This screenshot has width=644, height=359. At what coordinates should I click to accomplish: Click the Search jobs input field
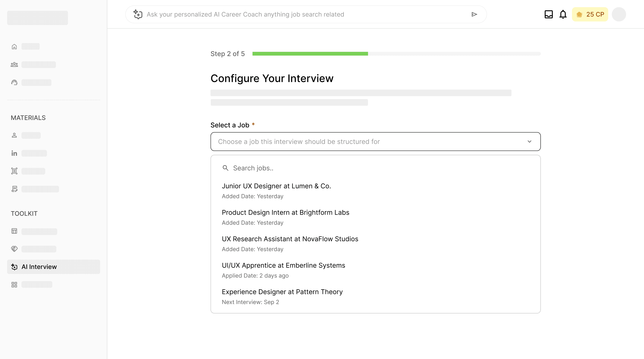pyautogui.click(x=375, y=168)
